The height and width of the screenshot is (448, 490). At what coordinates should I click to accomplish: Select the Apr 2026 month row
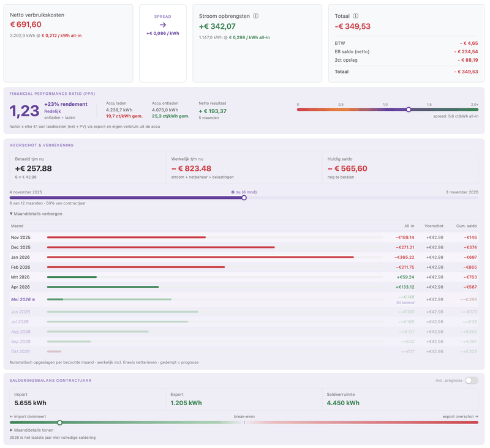click(x=244, y=287)
